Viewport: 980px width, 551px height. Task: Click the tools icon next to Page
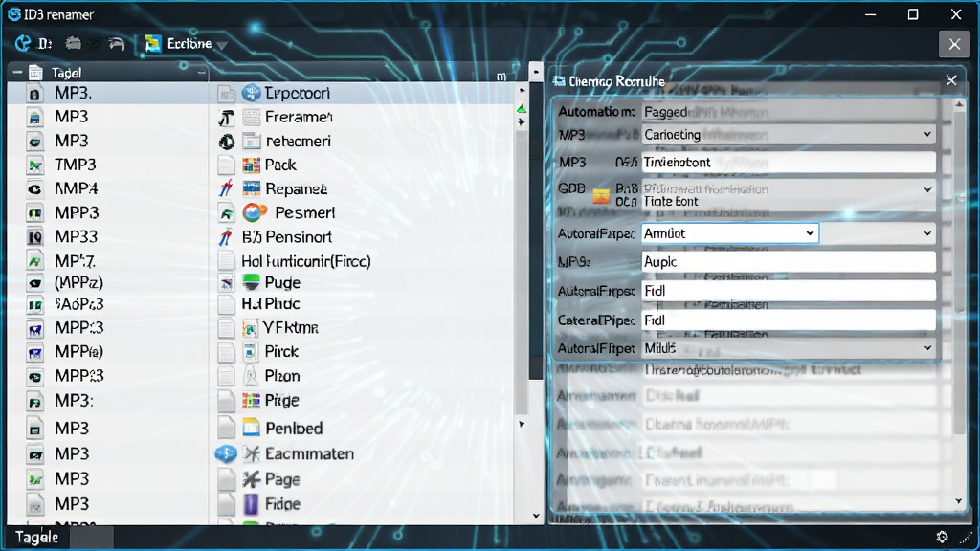click(252, 479)
